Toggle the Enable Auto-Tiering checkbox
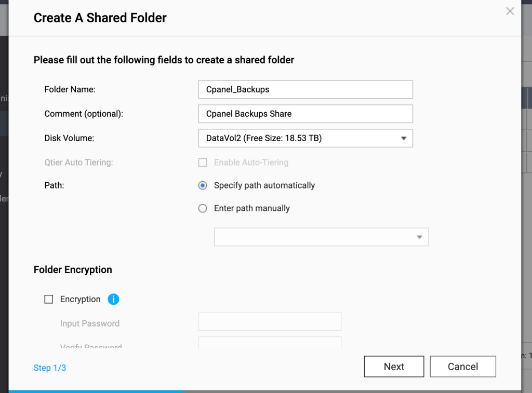Image resolution: width=532 pixels, height=393 pixels. [203, 162]
